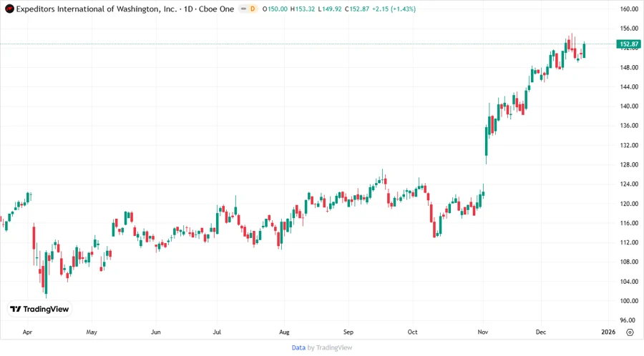Image resolution: width=644 pixels, height=356 pixels.
Task: Click the close value C152.87
Action: click(357, 9)
